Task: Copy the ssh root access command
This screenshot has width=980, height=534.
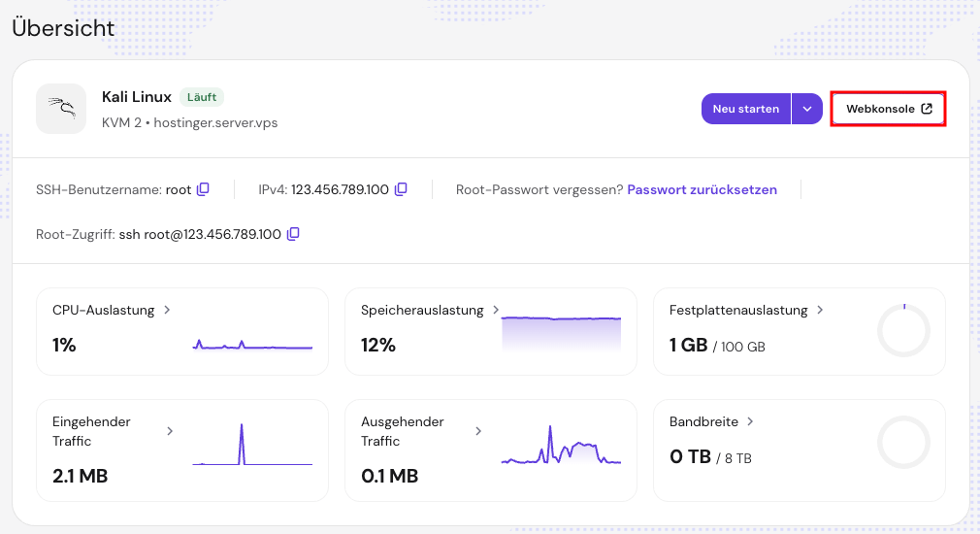Action: click(x=293, y=234)
